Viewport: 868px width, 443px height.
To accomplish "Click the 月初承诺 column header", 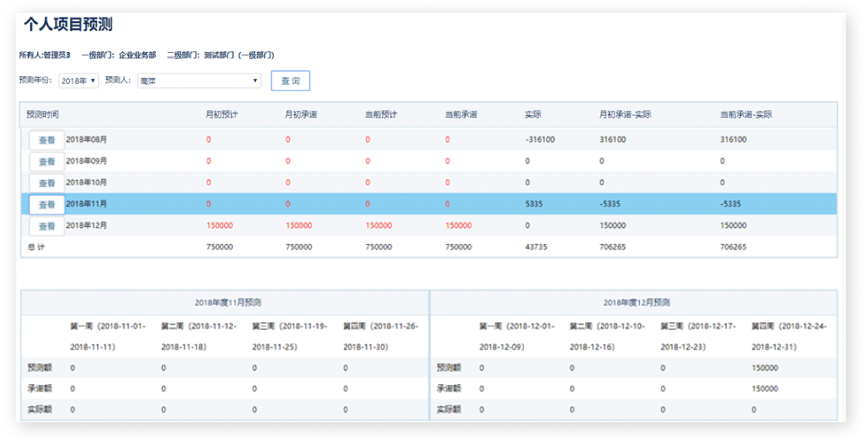I will coord(301,115).
